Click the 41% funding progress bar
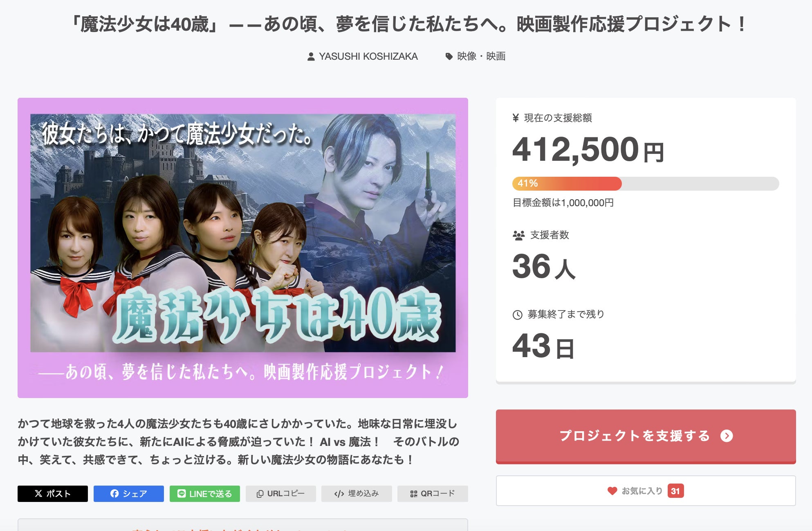Image resolution: width=812 pixels, height=531 pixels. click(x=645, y=184)
